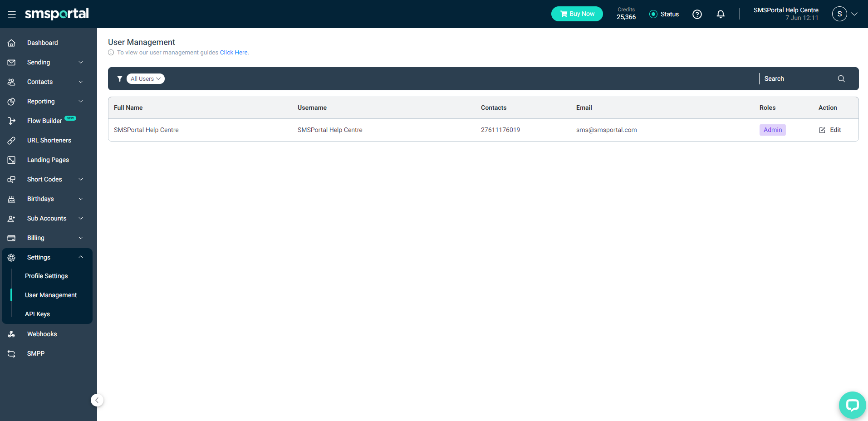Open the help question mark icon
Screen dimensions: 868x421
(697, 15)
